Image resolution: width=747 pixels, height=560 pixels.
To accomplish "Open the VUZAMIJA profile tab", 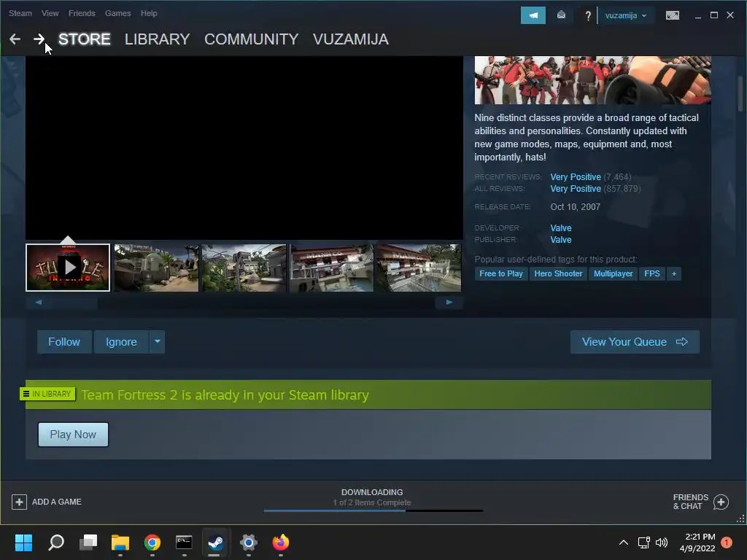I will click(x=351, y=39).
